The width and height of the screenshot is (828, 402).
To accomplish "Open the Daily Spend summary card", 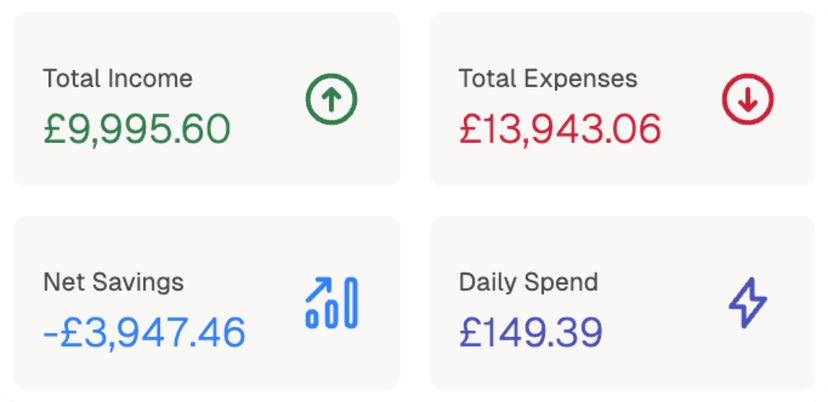I will [x=622, y=303].
